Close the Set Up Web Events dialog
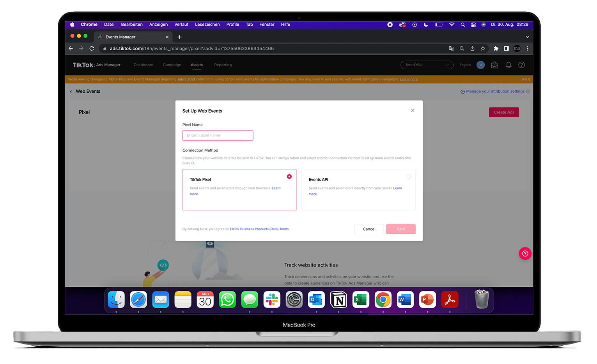The height and width of the screenshot is (364, 597). (x=413, y=111)
